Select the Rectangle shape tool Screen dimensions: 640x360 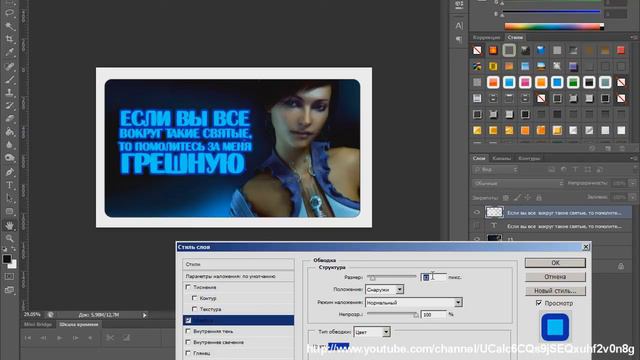point(9,211)
